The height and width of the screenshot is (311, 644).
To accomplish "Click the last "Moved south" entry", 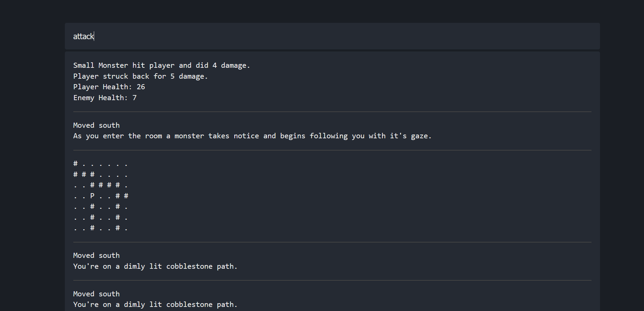I will 96,294.
